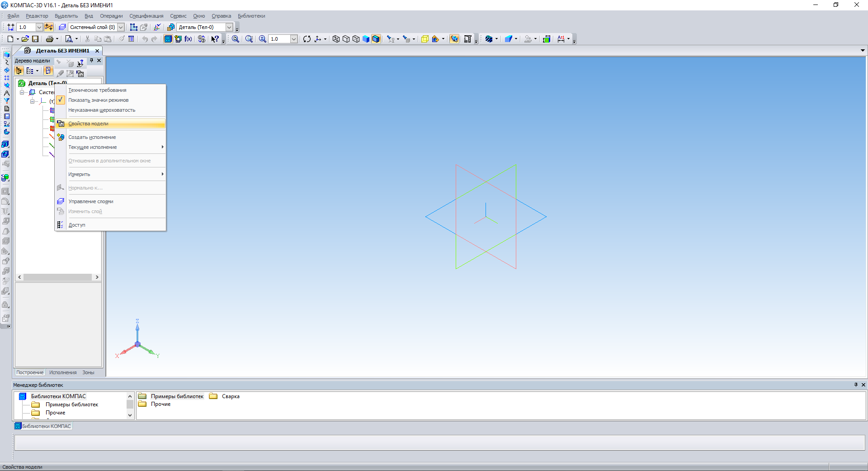868x471 pixels.
Task: Open dropdown arrow next to New document
Action: tap(18, 39)
